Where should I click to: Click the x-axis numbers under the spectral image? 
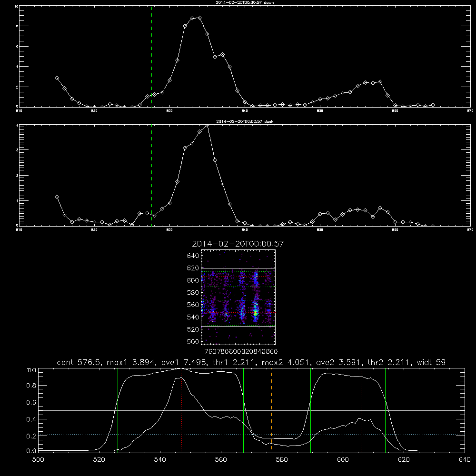click(x=241, y=351)
